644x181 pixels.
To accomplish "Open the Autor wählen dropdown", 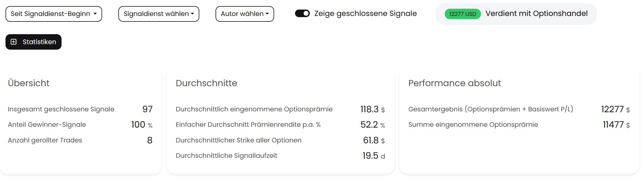I will pos(244,14).
